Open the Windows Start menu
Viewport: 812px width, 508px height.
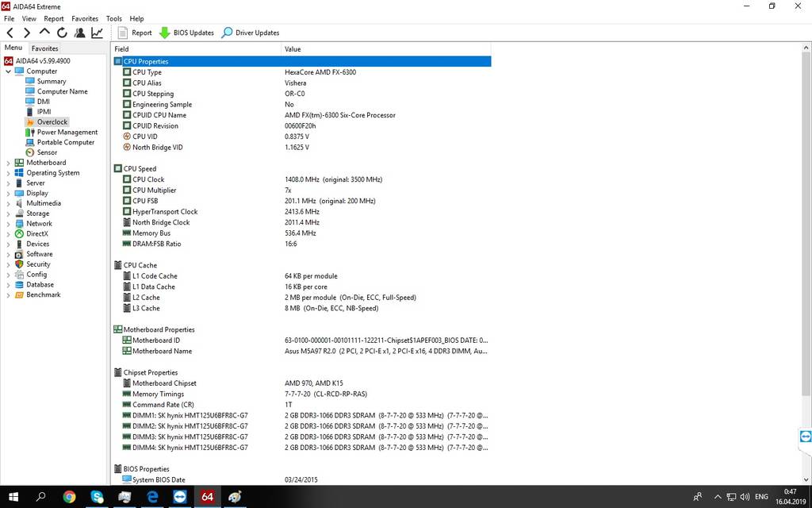[x=13, y=497]
